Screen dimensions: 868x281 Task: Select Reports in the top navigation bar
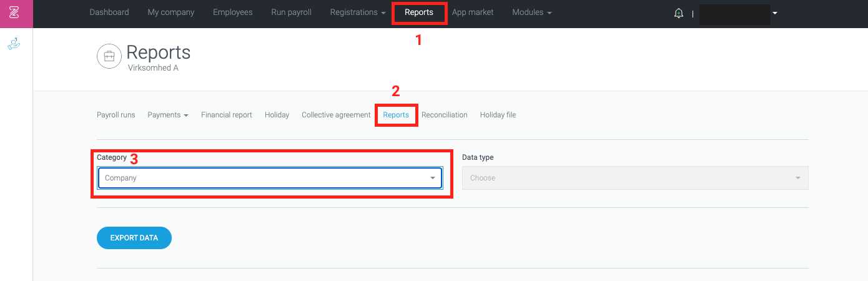tap(419, 12)
